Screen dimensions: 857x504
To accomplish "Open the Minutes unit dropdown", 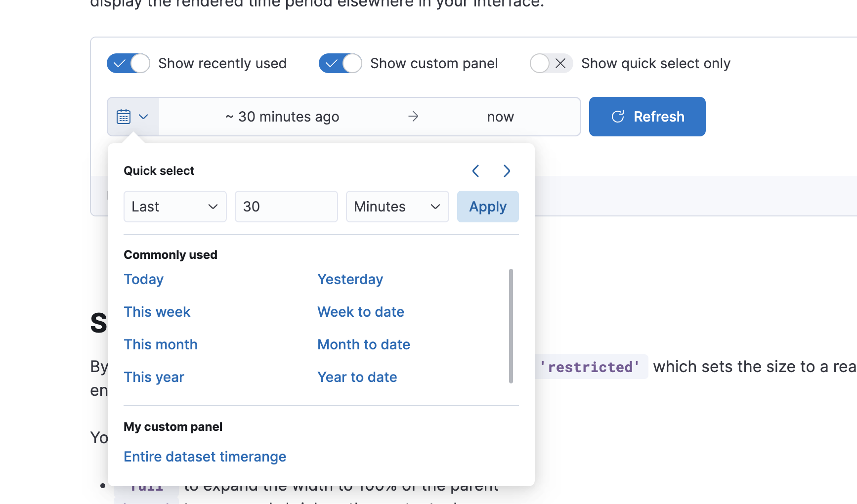I will click(397, 207).
